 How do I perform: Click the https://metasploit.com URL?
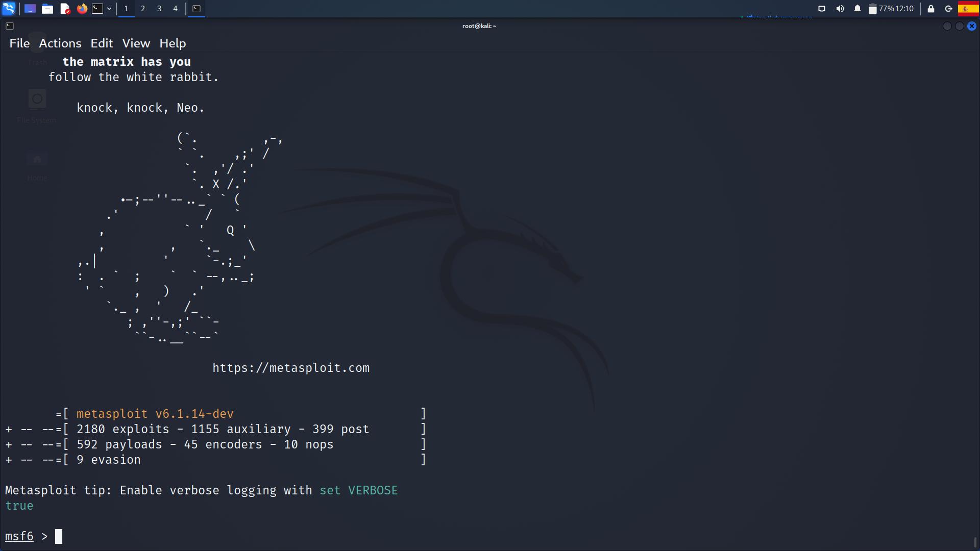coord(291,368)
